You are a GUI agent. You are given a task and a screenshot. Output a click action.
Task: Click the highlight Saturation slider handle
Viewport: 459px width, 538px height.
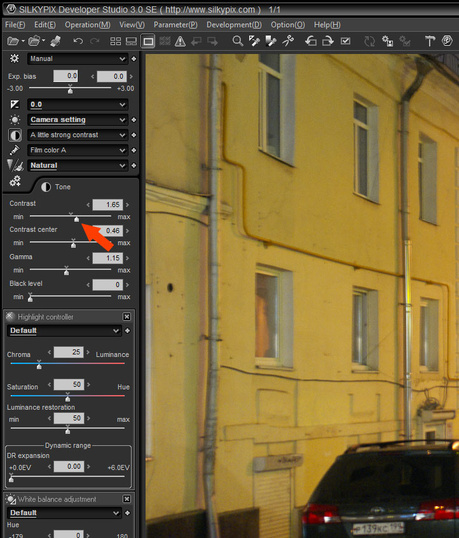[x=68, y=398]
